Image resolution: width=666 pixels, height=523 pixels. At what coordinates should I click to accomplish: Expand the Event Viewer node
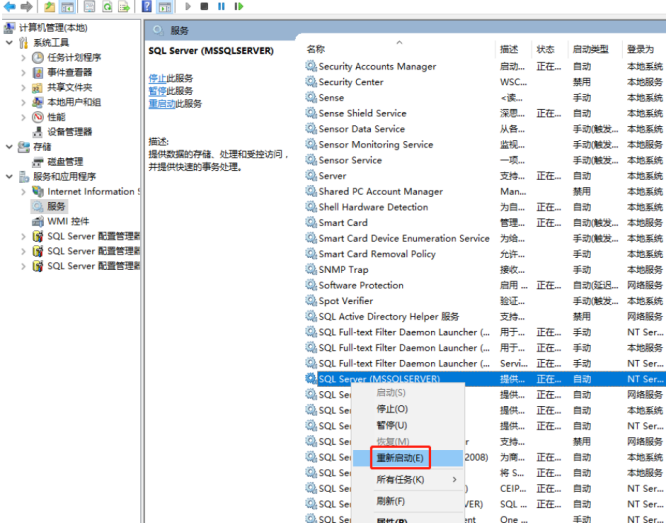click(x=24, y=73)
